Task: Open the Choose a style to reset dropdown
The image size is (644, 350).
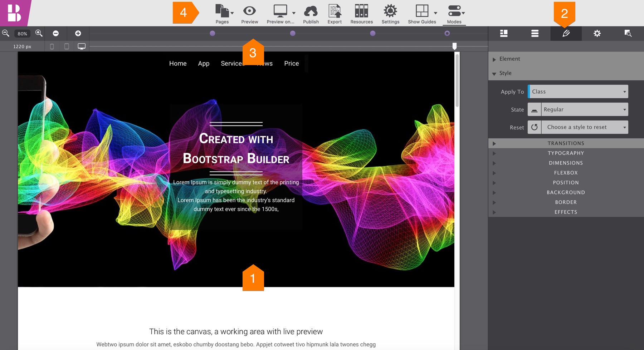Action: click(585, 127)
